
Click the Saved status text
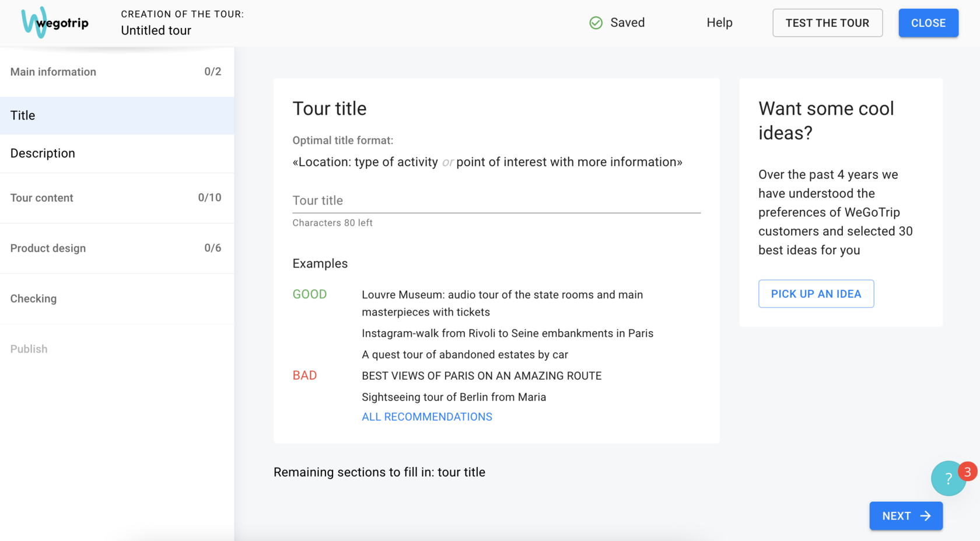click(x=627, y=23)
